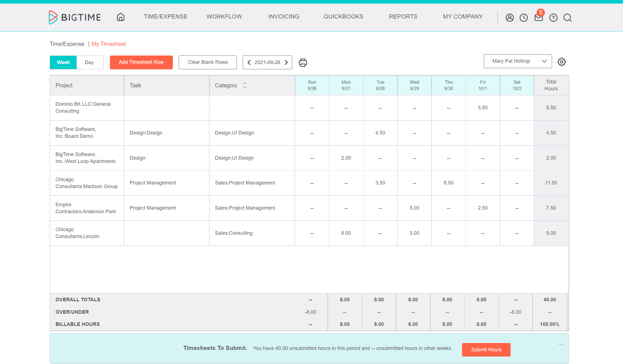
Task: Click the 11.50 total hours value
Action: [x=551, y=183]
